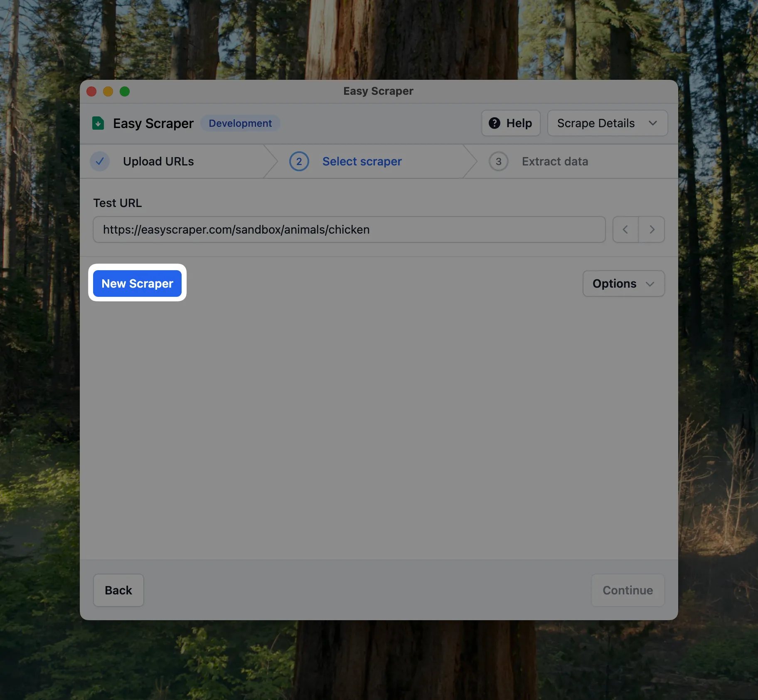Click the Back button
758x700 pixels.
coord(118,590)
